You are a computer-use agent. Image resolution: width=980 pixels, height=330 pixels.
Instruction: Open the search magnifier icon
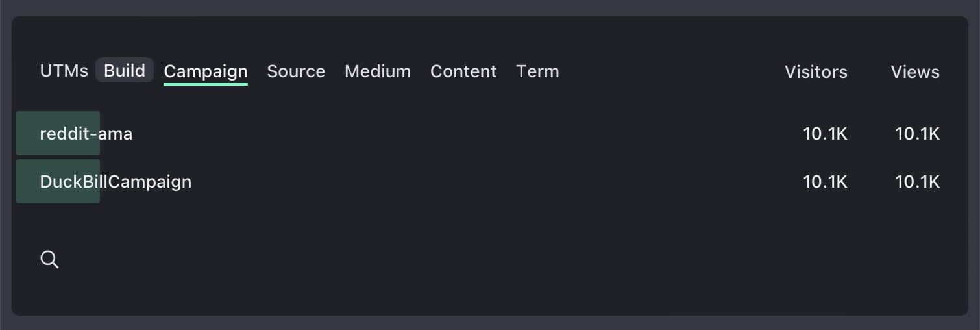pyautogui.click(x=49, y=260)
